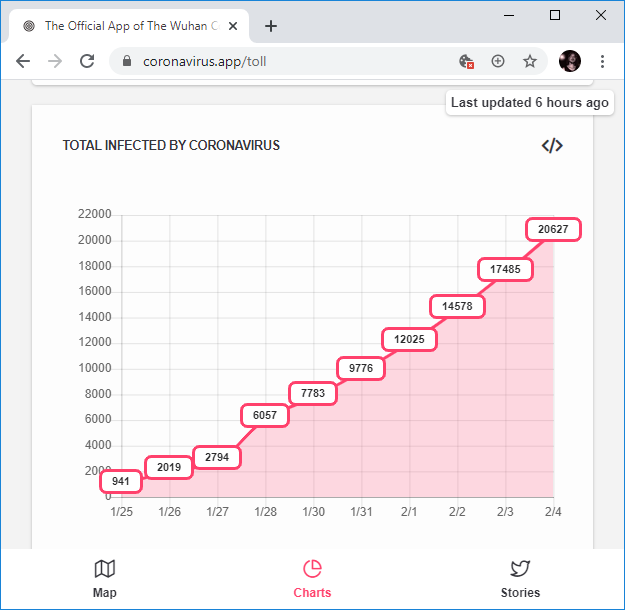Click the 9776 data point on chart
The height and width of the screenshot is (610, 625).
pos(361,370)
